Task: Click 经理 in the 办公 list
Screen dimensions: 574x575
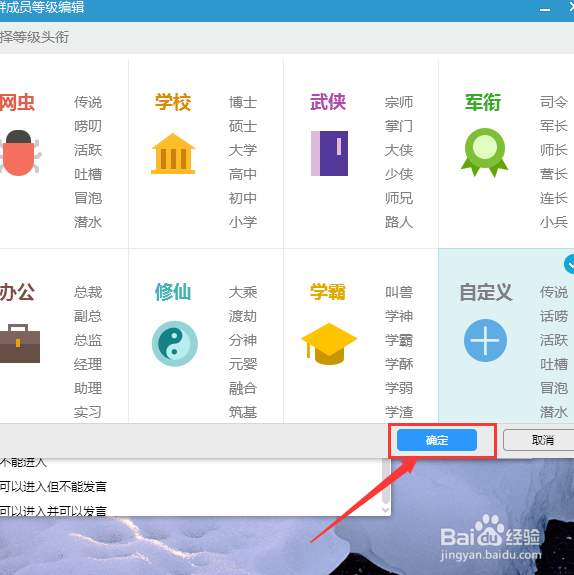Action: click(x=88, y=364)
